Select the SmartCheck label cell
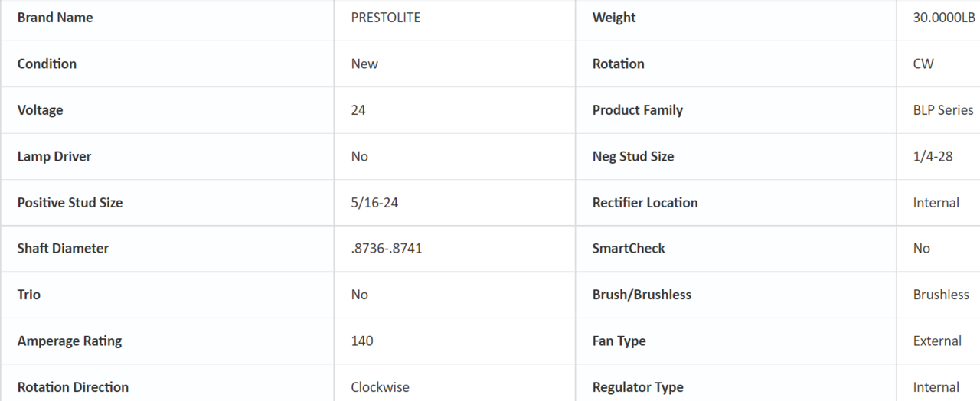 click(629, 248)
